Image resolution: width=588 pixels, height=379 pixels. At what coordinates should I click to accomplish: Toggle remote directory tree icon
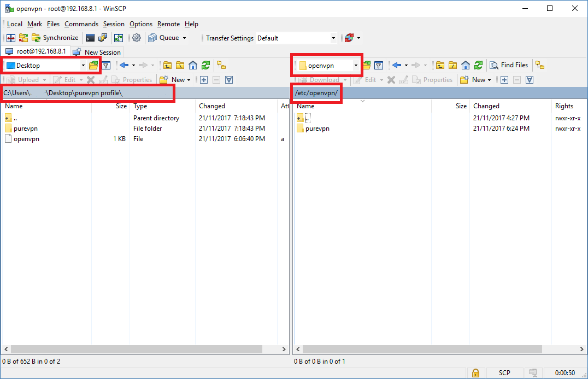(x=540, y=66)
